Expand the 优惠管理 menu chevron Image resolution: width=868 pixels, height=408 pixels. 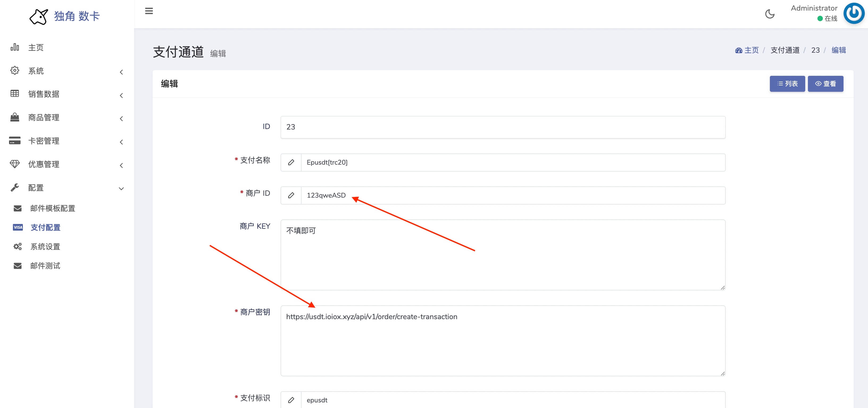(121, 165)
